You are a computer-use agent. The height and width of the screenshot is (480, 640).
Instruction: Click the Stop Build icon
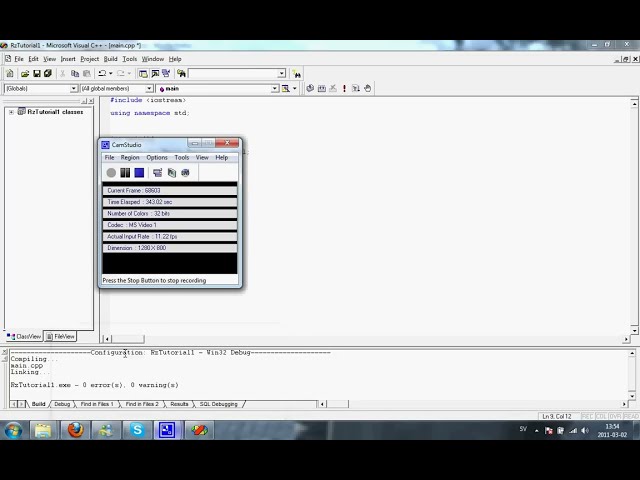(333, 88)
